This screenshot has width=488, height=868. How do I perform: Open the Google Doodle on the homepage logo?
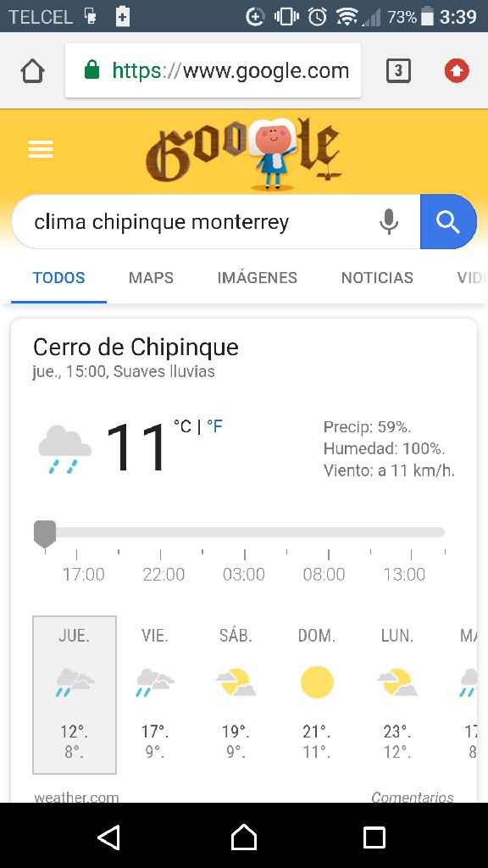point(244,151)
